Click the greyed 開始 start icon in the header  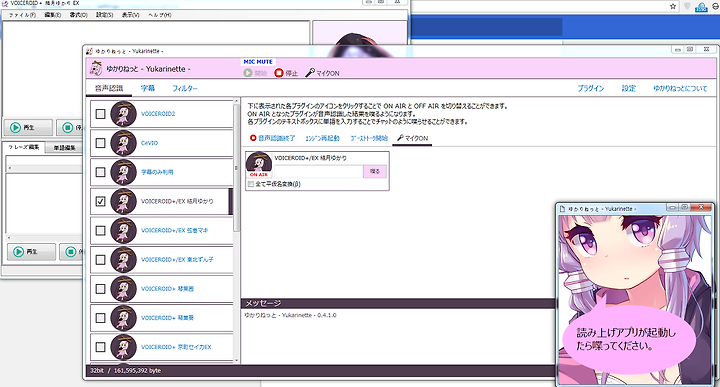tap(248, 73)
